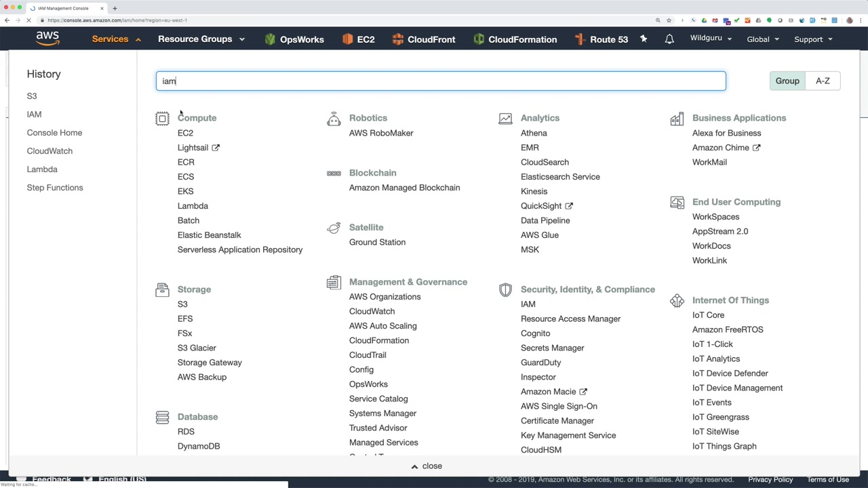Click the CloudFormation shortcut icon

point(479,39)
